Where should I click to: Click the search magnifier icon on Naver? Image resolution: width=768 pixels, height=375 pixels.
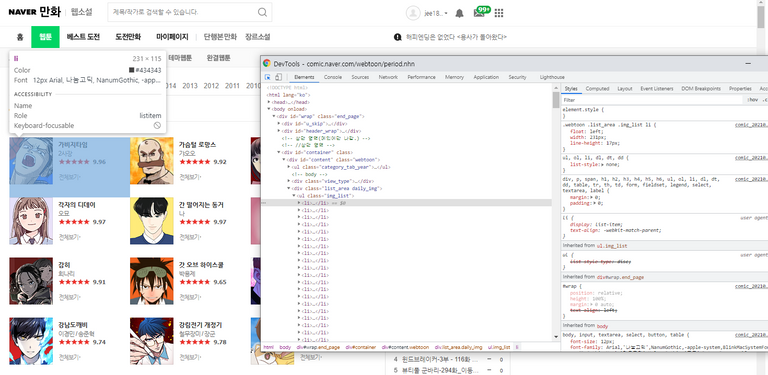tap(263, 12)
